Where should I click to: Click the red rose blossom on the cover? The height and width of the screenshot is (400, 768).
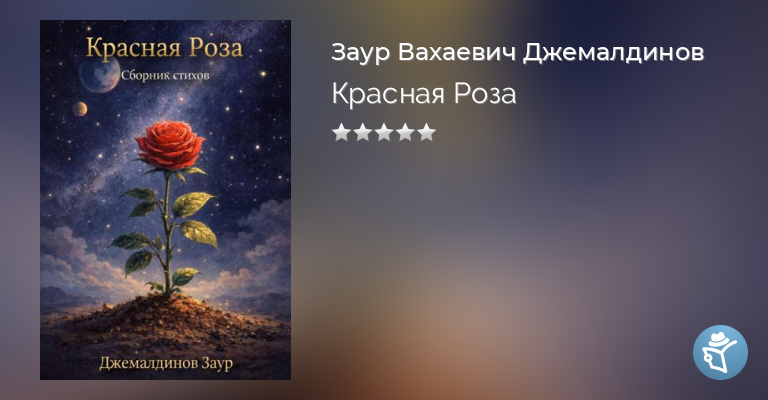(x=170, y=145)
